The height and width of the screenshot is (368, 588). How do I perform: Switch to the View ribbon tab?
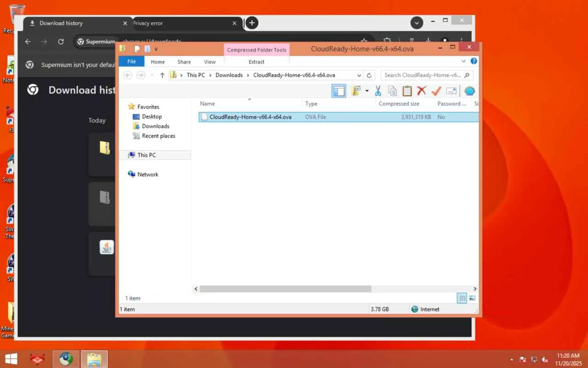pyautogui.click(x=210, y=62)
